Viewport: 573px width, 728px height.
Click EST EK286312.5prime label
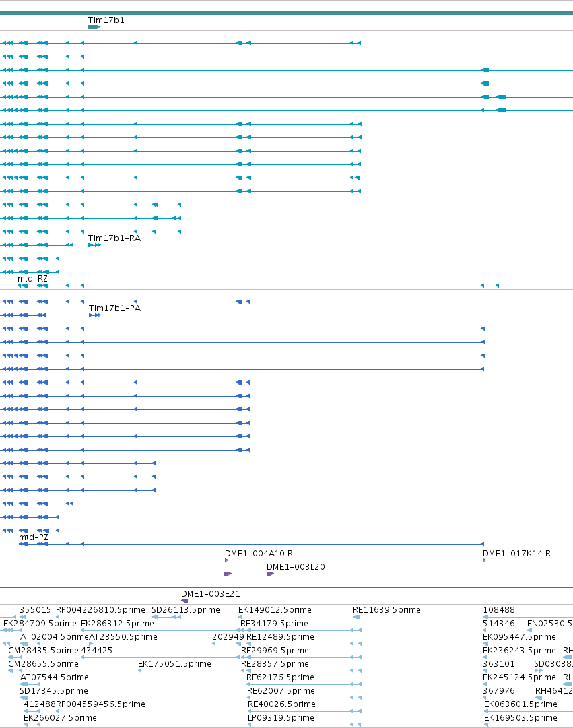tap(117, 624)
